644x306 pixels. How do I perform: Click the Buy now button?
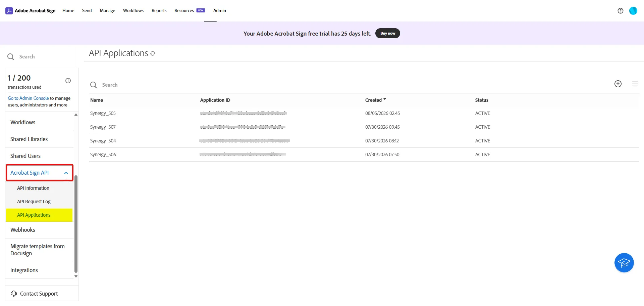tap(387, 33)
